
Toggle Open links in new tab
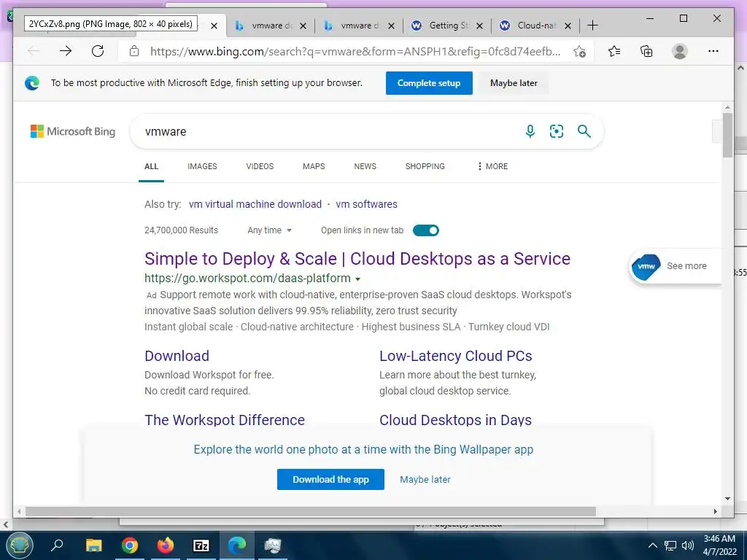pyautogui.click(x=426, y=230)
